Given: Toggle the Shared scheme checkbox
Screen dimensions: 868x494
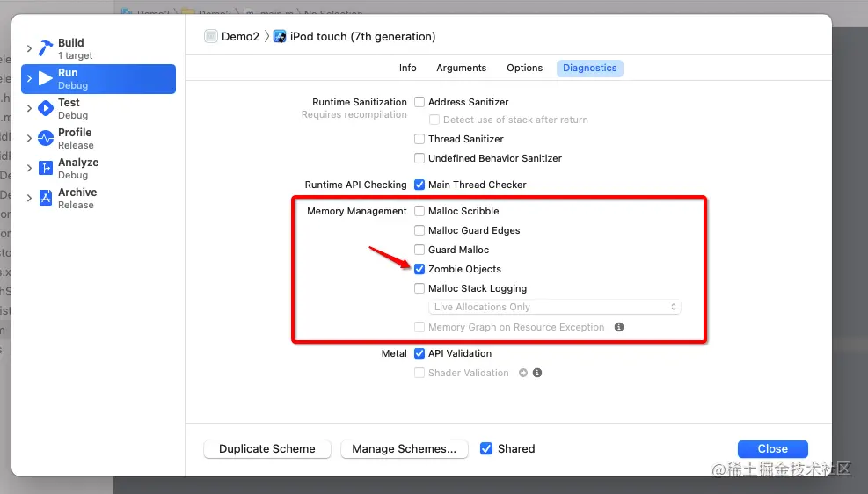Looking at the screenshot, I should (x=486, y=448).
